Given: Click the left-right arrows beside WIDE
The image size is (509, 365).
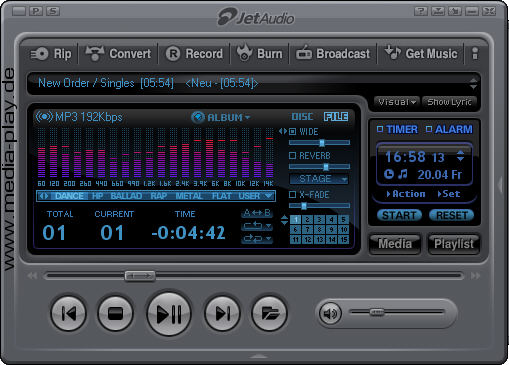Looking at the screenshot, I should pos(283,131).
